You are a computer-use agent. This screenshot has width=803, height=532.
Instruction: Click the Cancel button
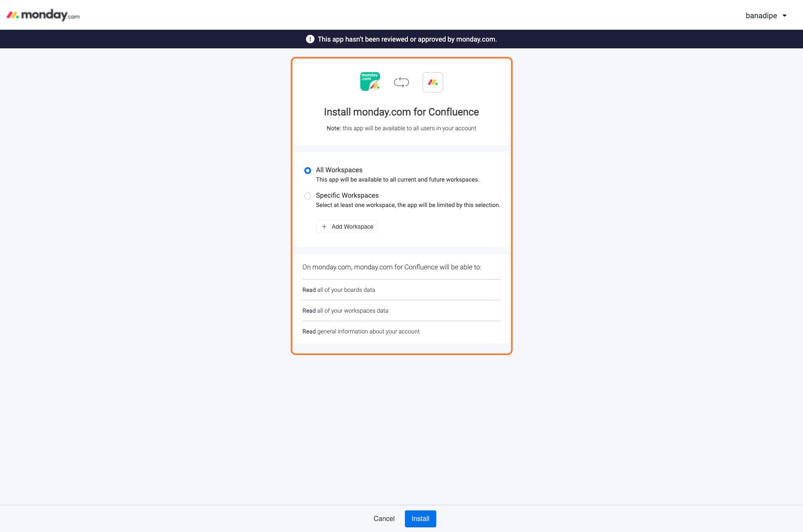pyautogui.click(x=384, y=518)
